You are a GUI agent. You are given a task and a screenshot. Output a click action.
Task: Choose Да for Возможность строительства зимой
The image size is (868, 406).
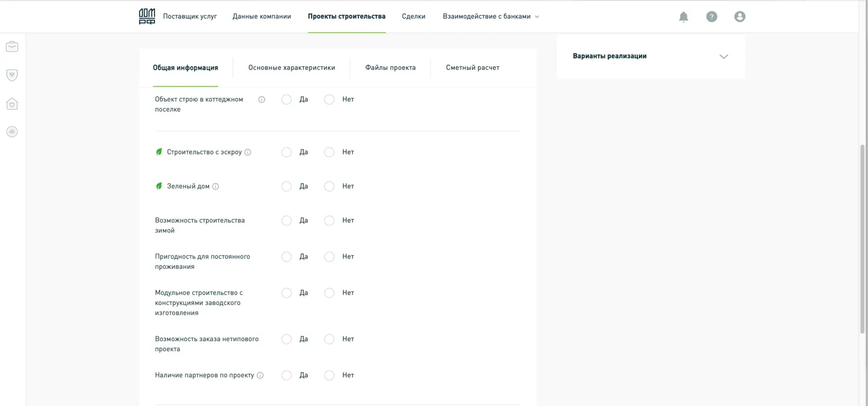(x=286, y=221)
